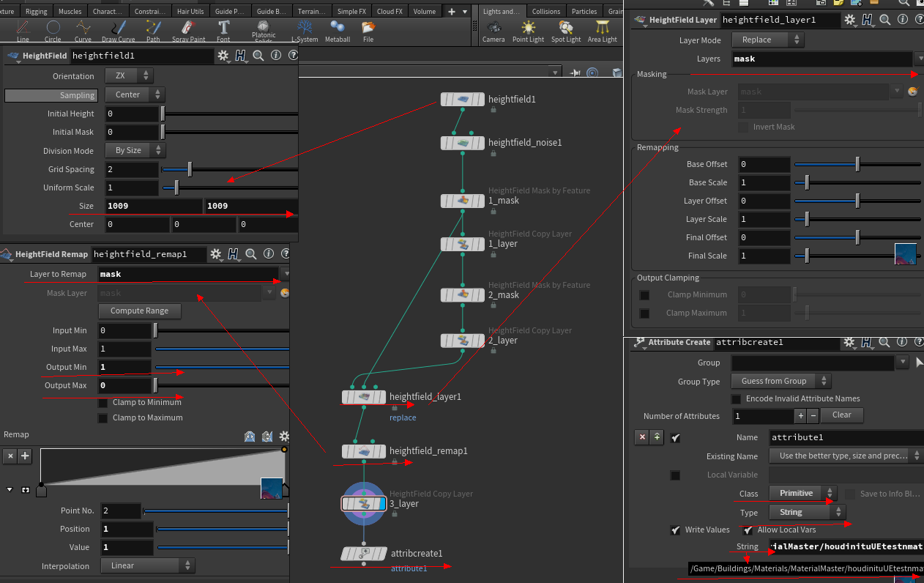Screen dimensions: 924x583
Task: Enable the Invert Mask checkbox
Action: point(742,127)
